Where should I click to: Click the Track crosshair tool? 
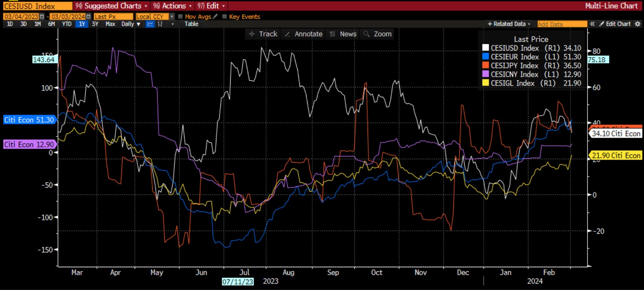tap(263, 34)
